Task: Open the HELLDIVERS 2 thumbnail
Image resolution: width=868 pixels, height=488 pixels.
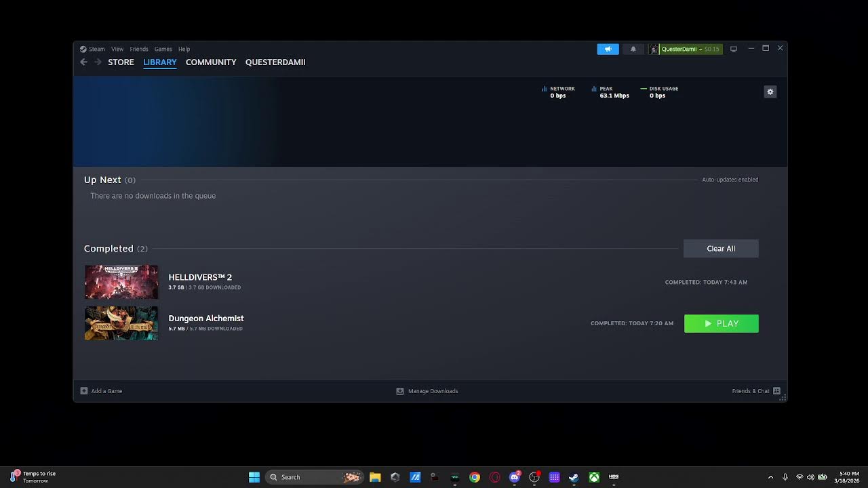Action: pyautogui.click(x=121, y=282)
